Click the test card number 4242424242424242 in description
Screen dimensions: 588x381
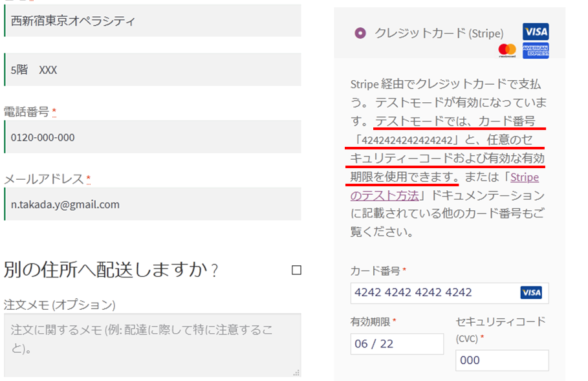[x=407, y=140]
